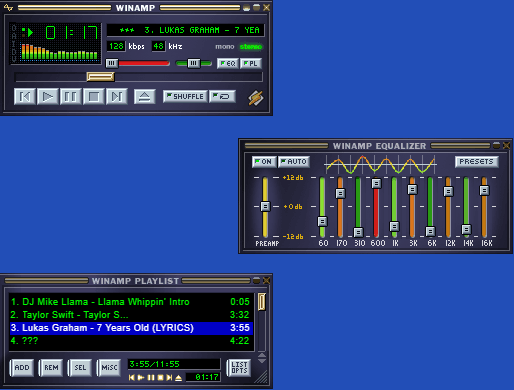Click the -12 db label in equalizer

point(293,237)
